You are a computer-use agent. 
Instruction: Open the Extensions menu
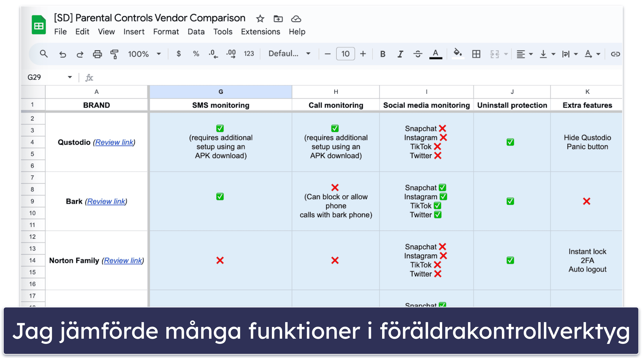(260, 32)
